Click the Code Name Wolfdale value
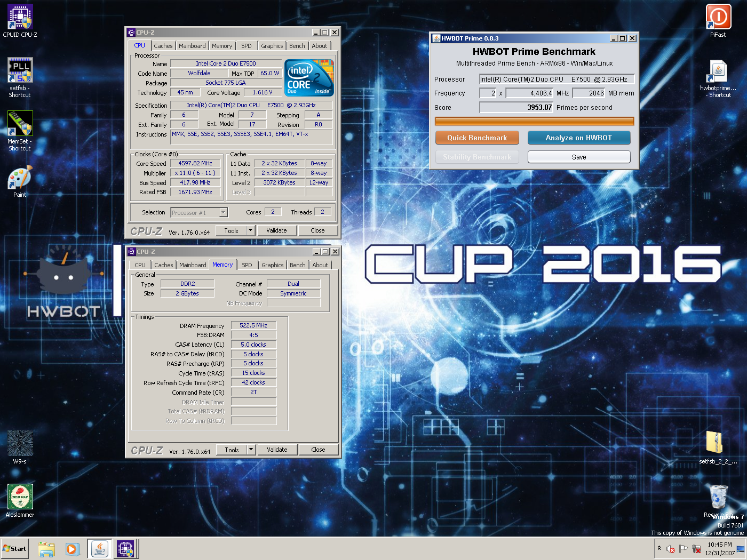 [199, 73]
